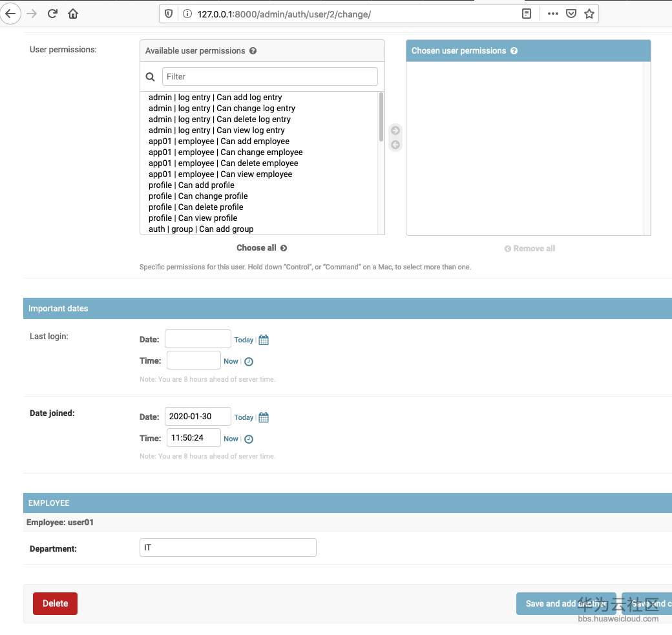Save page to Pocket icon
Image resolution: width=672 pixels, height=635 pixels.
[x=571, y=14]
